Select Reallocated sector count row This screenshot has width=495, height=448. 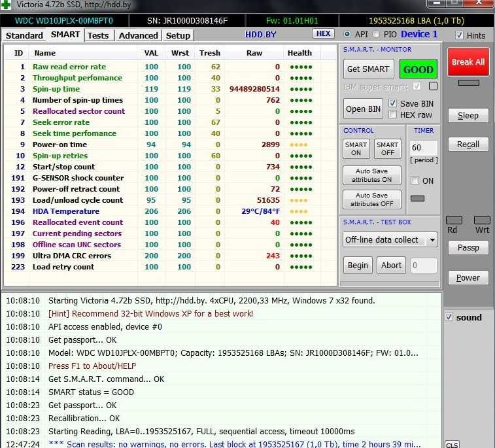171,111
